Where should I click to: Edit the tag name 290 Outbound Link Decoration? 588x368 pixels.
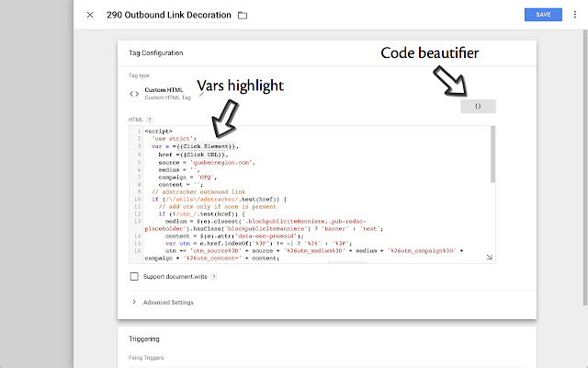point(169,15)
